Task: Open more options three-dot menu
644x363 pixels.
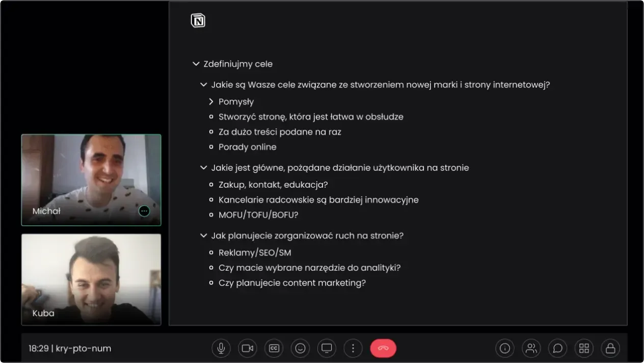Action: click(x=353, y=348)
